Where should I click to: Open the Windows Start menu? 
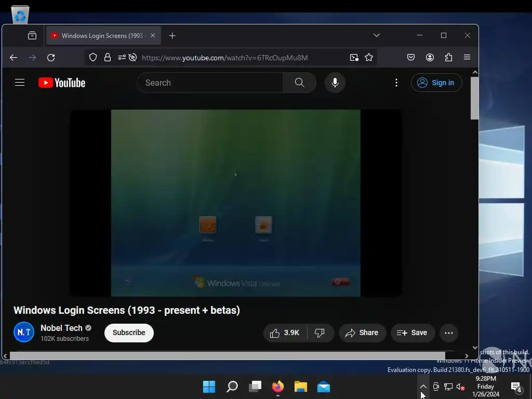point(209,387)
